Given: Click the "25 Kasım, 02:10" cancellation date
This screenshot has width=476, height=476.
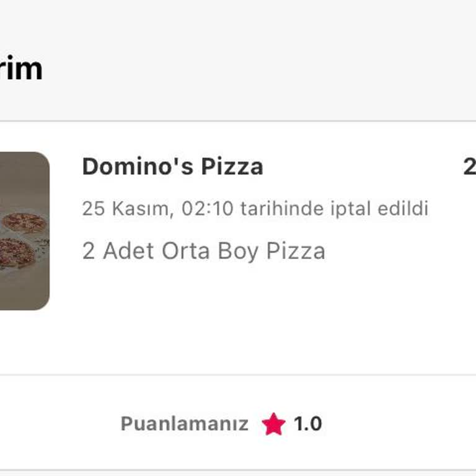Looking at the screenshot, I should tap(157, 209).
